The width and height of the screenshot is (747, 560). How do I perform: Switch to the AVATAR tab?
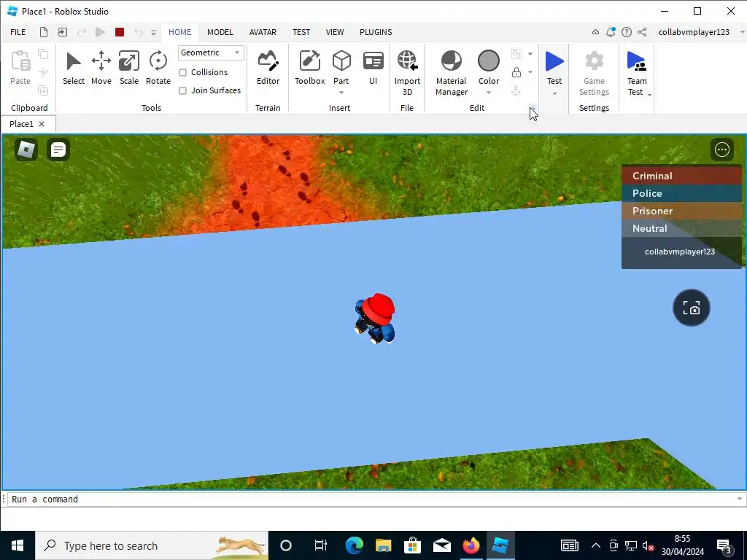[x=263, y=32]
